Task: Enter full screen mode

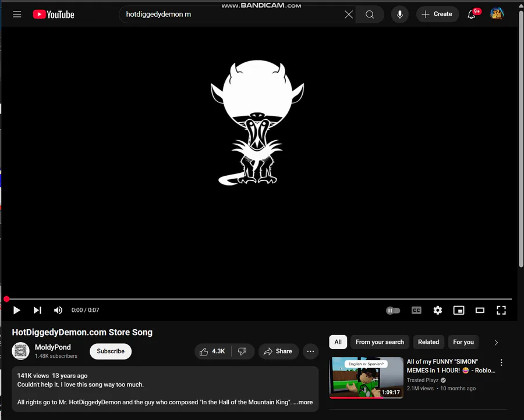Action: pyautogui.click(x=501, y=311)
